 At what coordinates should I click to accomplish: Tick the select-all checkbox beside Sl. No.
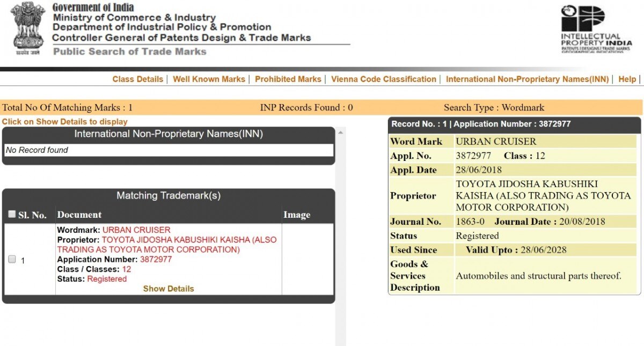coord(12,215)
